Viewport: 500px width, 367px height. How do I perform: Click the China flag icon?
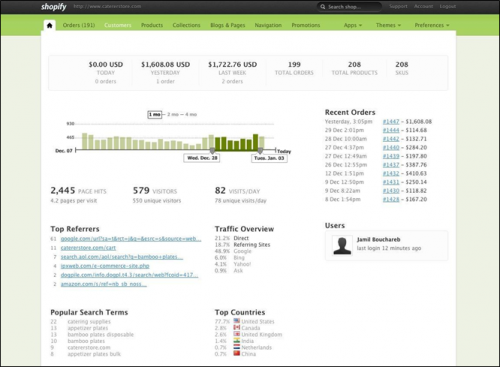click(x=237, y=354)
